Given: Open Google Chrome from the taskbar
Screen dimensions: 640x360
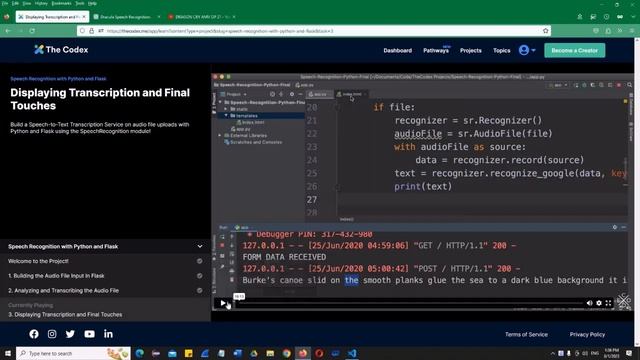Looking at the screenshot, I should point(287,353).
